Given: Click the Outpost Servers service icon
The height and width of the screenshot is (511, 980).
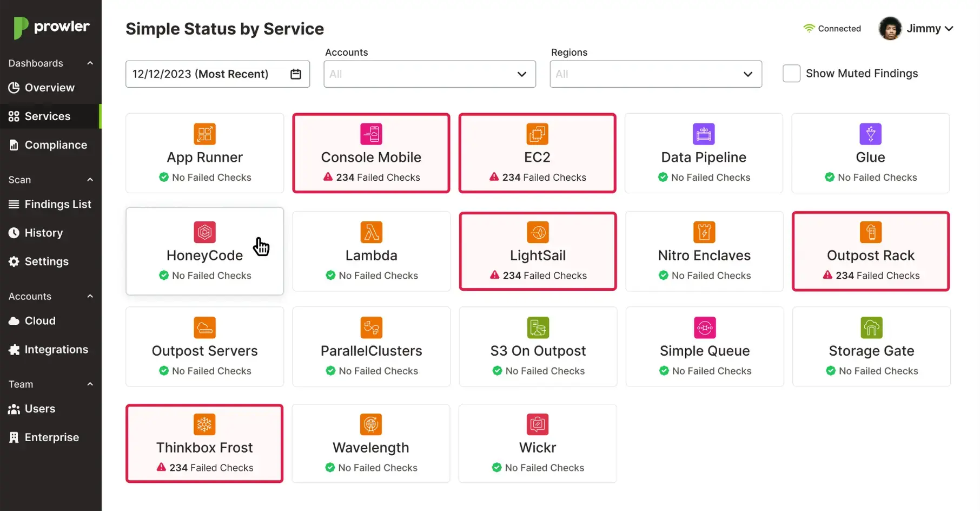Looking at the screenshot, I should click(204, 327).
